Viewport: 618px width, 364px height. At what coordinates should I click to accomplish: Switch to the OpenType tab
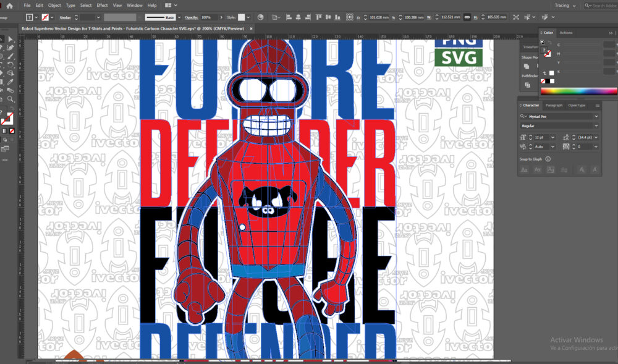pyautogui.click(x=577, y=105)
